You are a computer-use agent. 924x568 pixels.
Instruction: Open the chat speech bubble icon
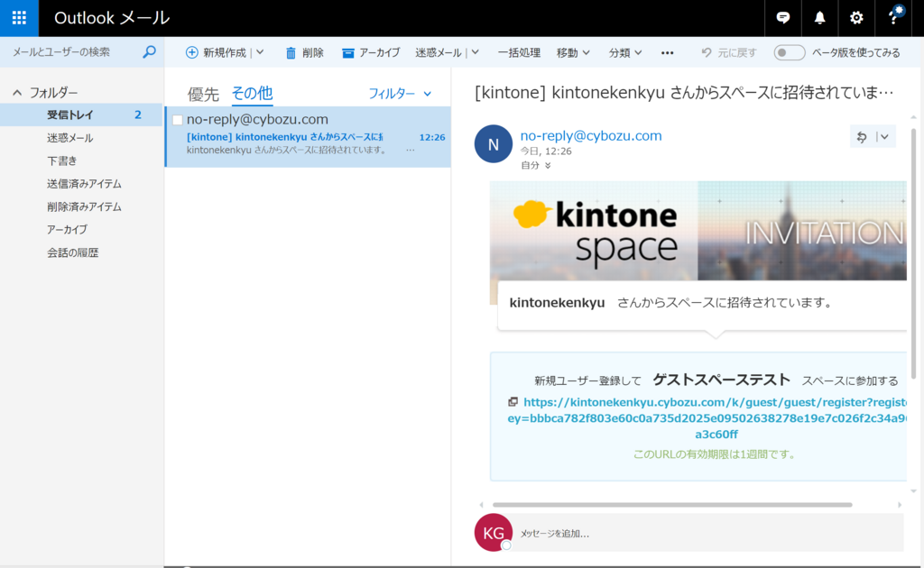coord(782,18)
